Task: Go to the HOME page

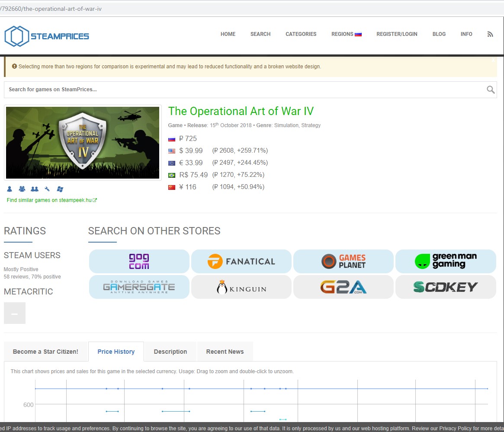Action: tap(228, 34)
